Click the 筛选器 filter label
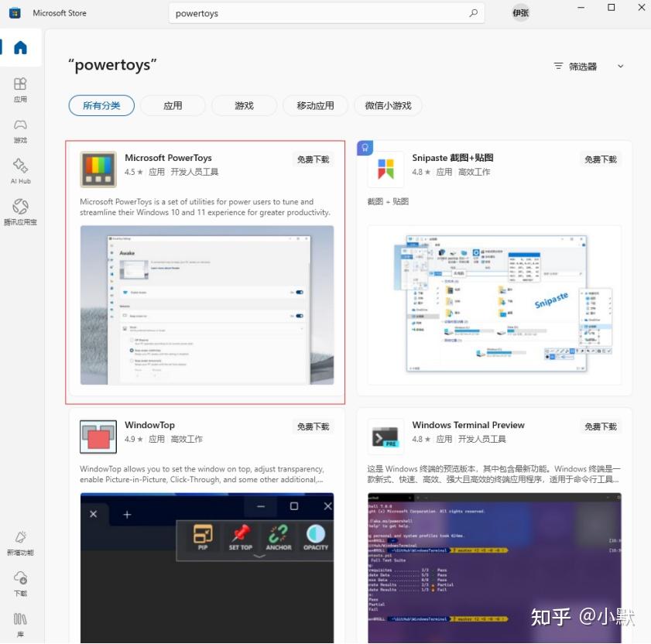Screen dimensions: 651x644 pyautogui.click(x=583, y=67)
